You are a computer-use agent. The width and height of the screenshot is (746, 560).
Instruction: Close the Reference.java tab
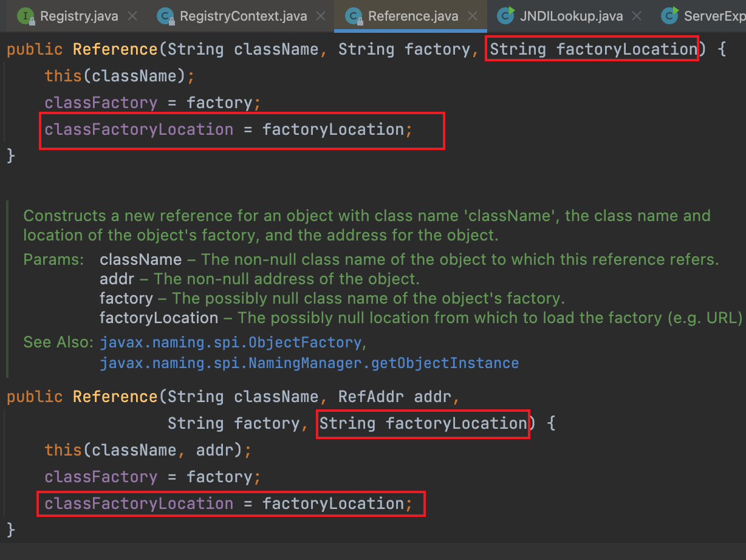(473, 16)
